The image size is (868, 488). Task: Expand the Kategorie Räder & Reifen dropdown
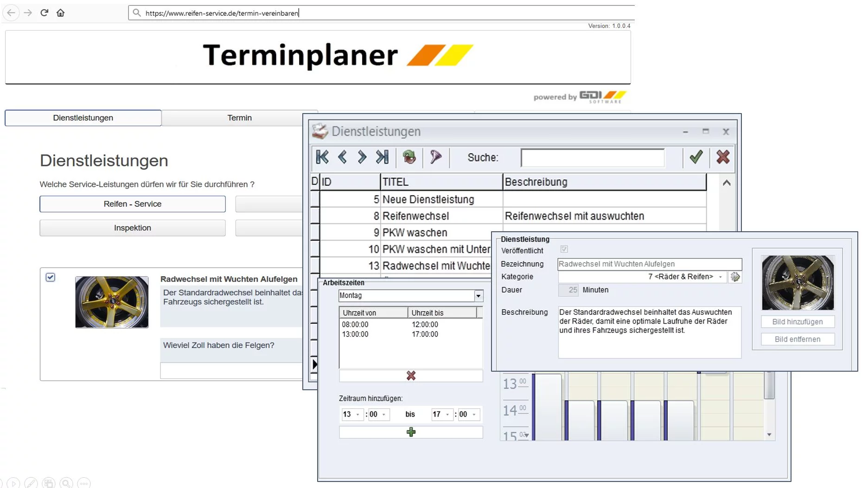coord(720,277)
